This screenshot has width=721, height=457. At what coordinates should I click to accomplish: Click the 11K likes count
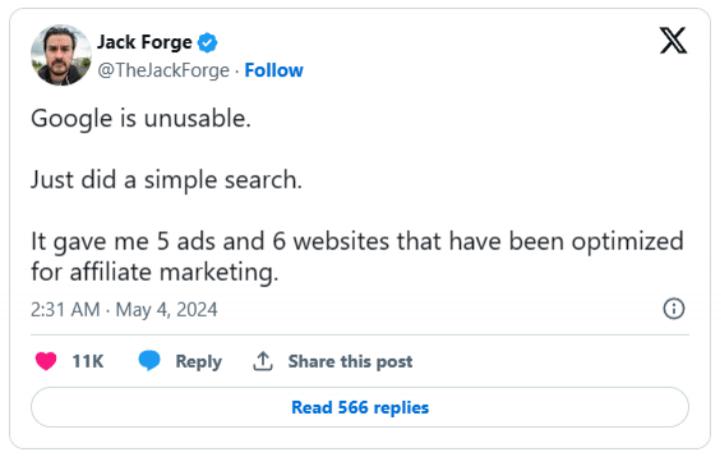click(88, 362)
